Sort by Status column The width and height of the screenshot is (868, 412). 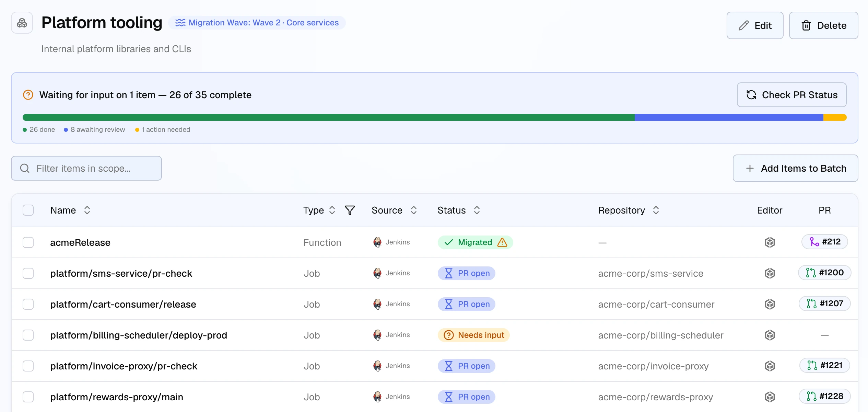477,210
